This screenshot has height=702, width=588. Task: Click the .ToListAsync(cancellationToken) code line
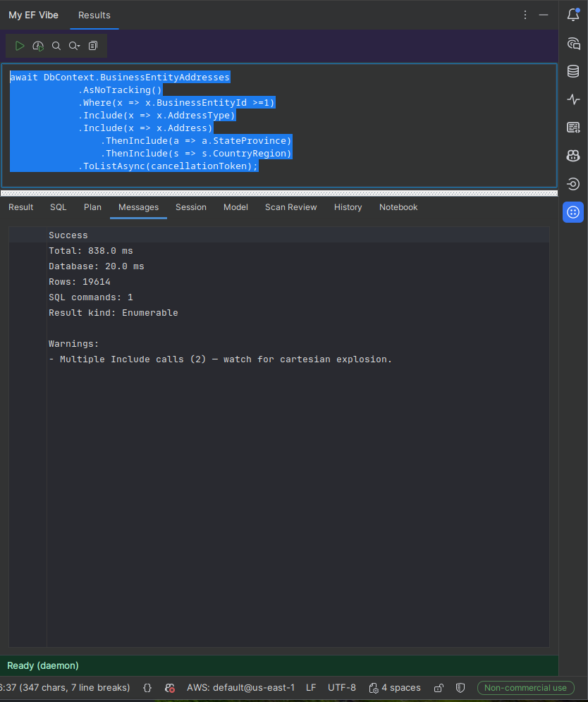point(168,166)
